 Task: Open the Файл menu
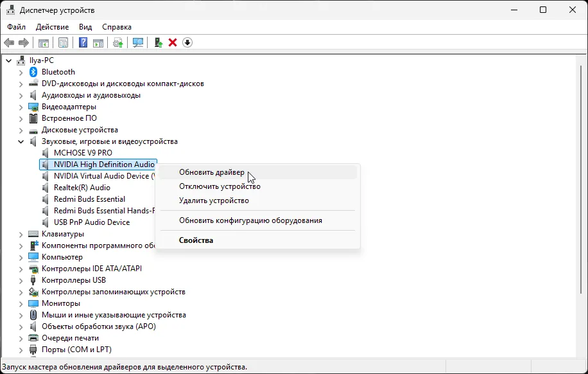click(x=17, y=27)
